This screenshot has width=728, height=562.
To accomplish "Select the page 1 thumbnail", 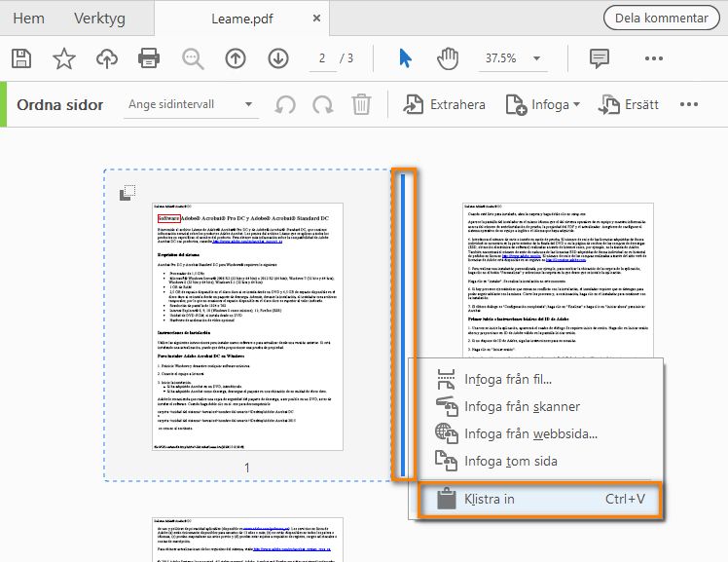I will tap(247, 326).
